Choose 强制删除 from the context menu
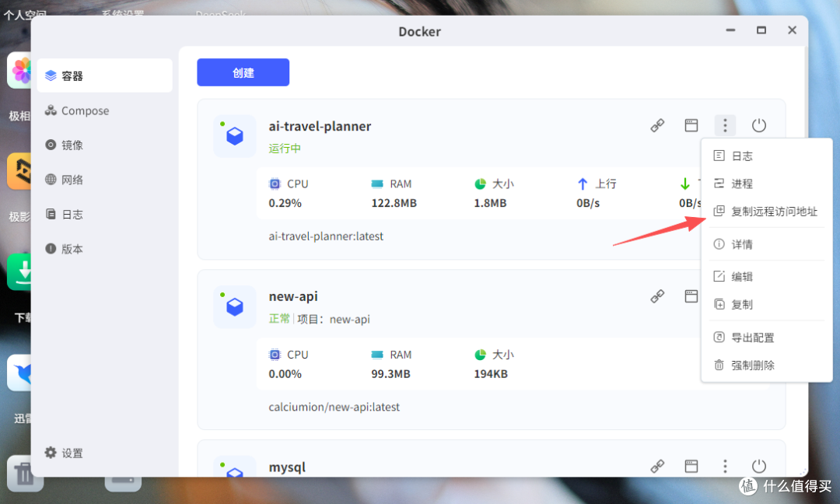Viewport: 840px width, 504px height. [x=767, y=366]
